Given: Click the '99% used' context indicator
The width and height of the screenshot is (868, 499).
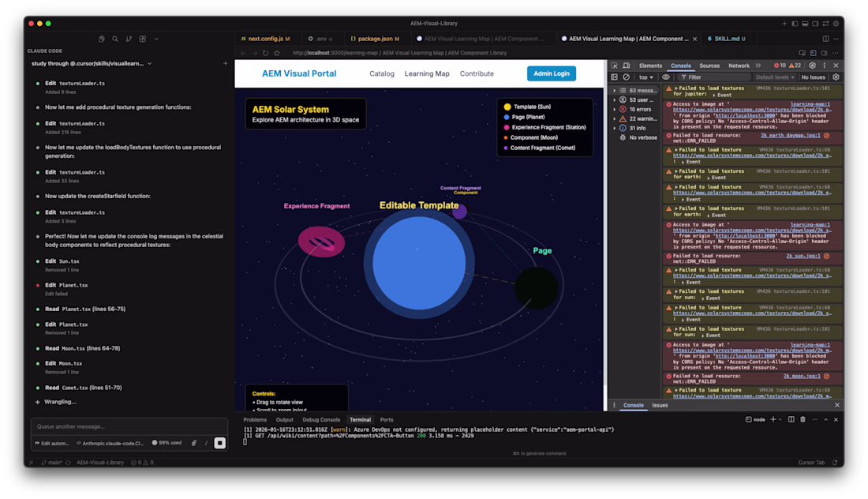Looking at the screenshot, I should coord(166,443).
